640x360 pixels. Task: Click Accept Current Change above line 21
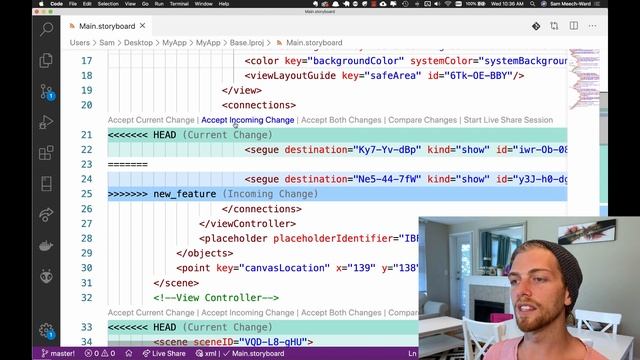tap(151, 120)
